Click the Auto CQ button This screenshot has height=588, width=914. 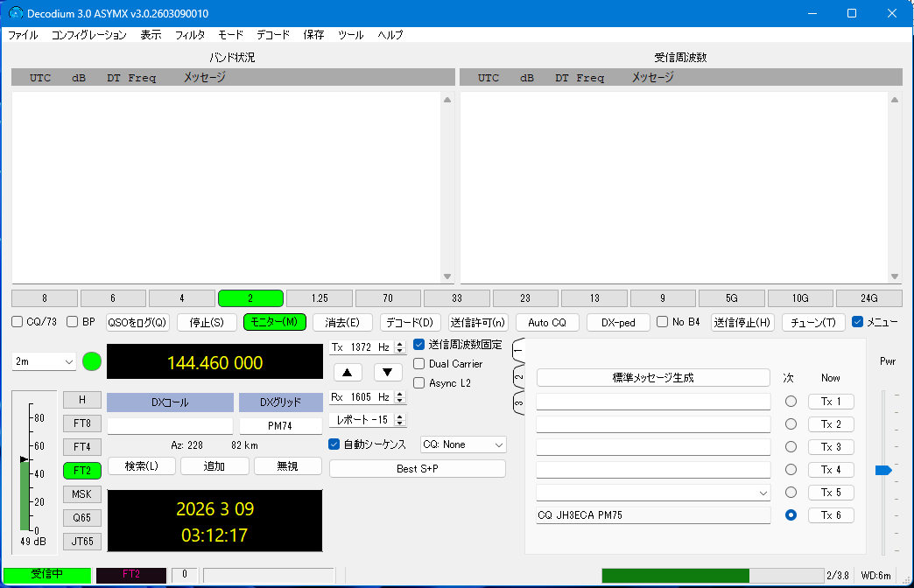pyautogui.click(x=547, y=322)
